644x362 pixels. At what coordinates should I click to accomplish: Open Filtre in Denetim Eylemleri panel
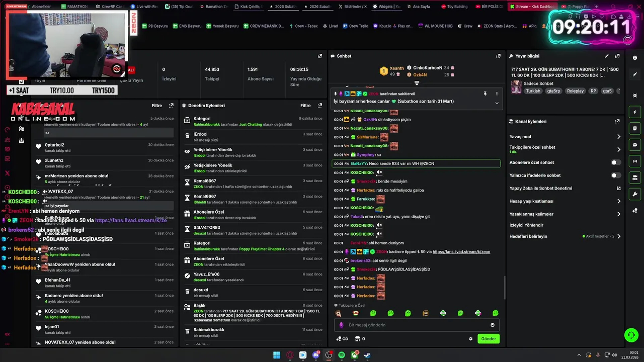[305, 106]
